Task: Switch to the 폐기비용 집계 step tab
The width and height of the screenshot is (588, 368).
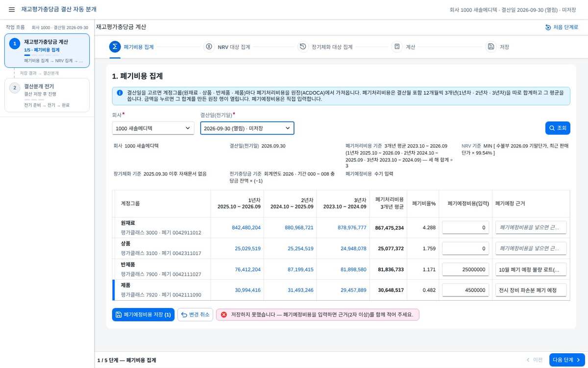Action: tap(131, 47)
